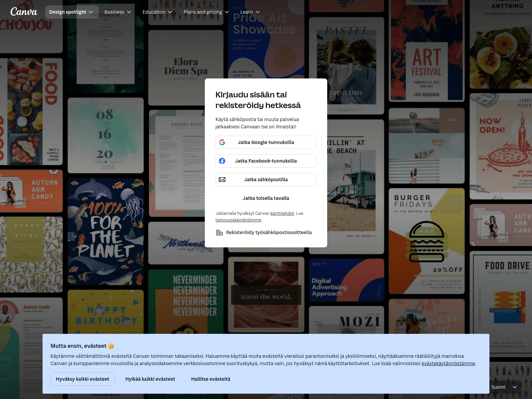This screenshot has width=532, height=399.
Task: Accept with Hyväksy kaikki evästeet
Action: click(x=82, y=379)
